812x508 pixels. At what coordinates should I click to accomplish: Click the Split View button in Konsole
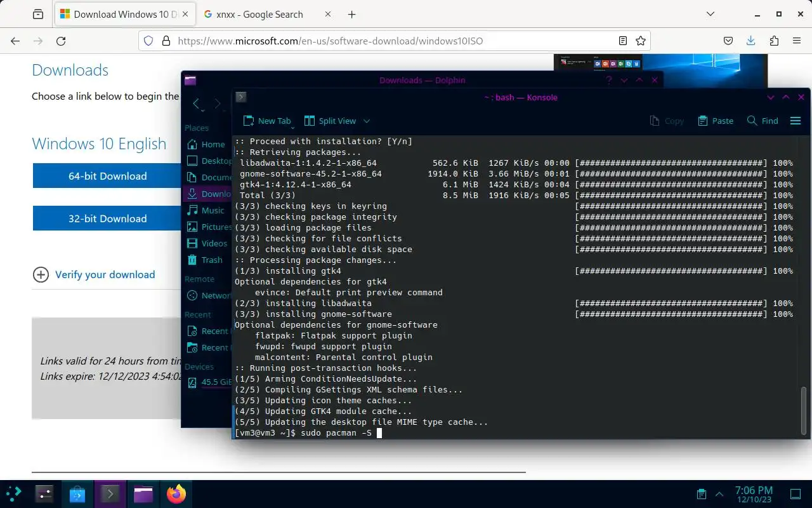pyautogui.click(x=331, y=121)
